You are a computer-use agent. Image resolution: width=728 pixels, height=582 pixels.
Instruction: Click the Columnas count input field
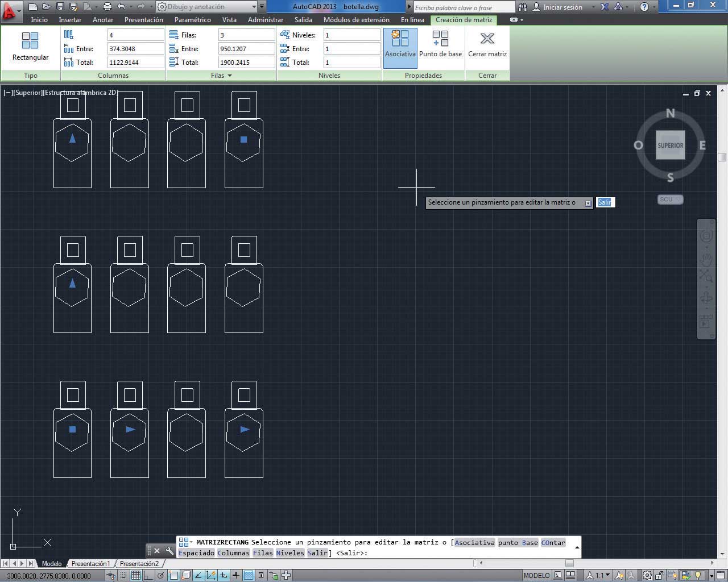(135, 35)
